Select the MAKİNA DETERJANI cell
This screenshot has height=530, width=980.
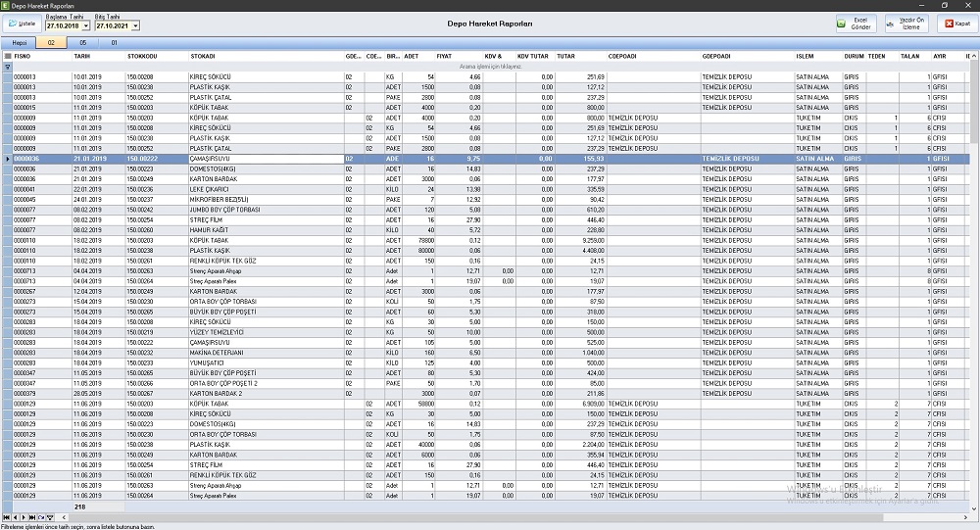click(267, 353)
